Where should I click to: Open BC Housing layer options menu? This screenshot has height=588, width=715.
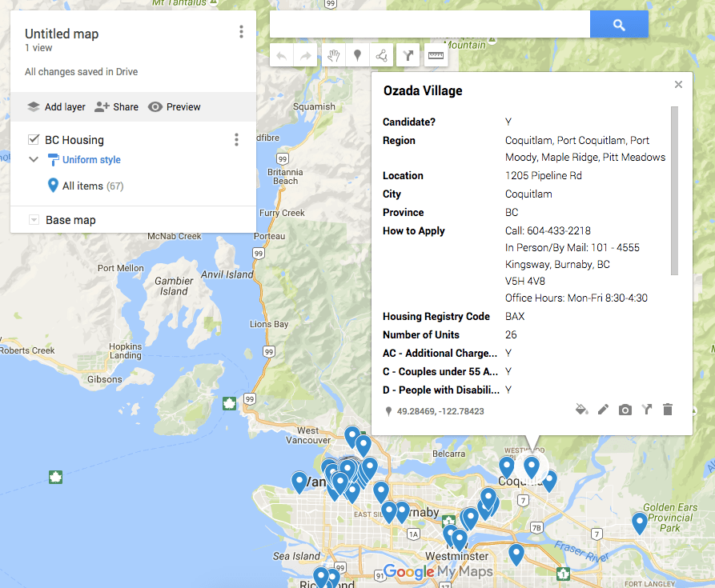236,140
